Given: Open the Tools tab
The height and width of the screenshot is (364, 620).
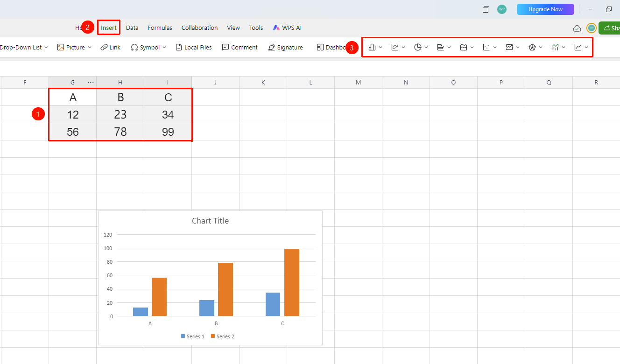Looking at the screenshot, I should (x=256, y=28).
